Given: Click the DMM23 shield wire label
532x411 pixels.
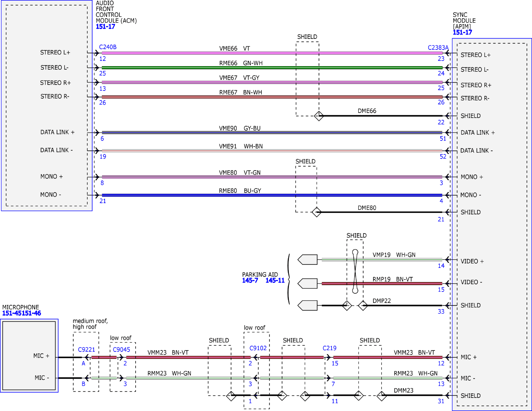Looking at the screenshot, I should 403,390.
